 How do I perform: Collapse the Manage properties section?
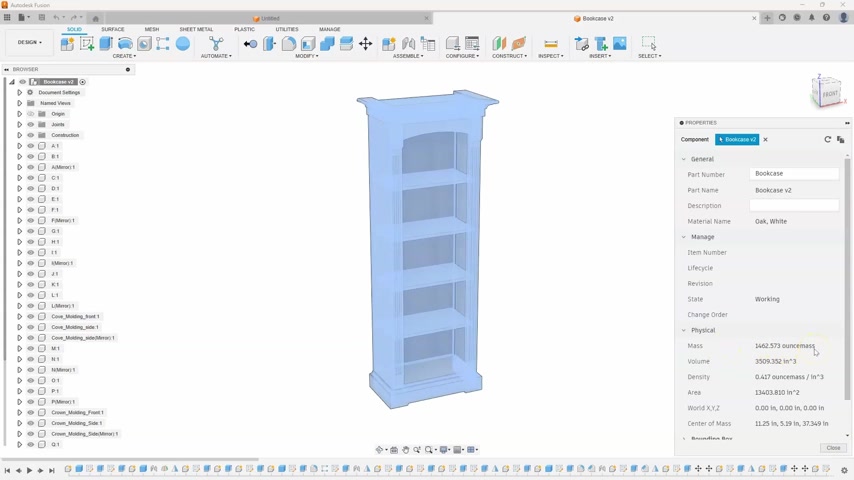(x=684, y=237)
